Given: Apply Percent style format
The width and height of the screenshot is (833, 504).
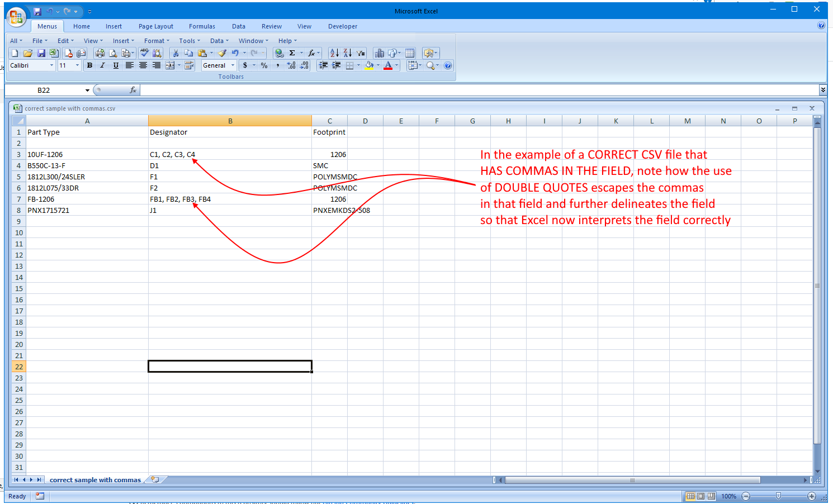Looking at the screenshot, I should (x=264, y=65).
